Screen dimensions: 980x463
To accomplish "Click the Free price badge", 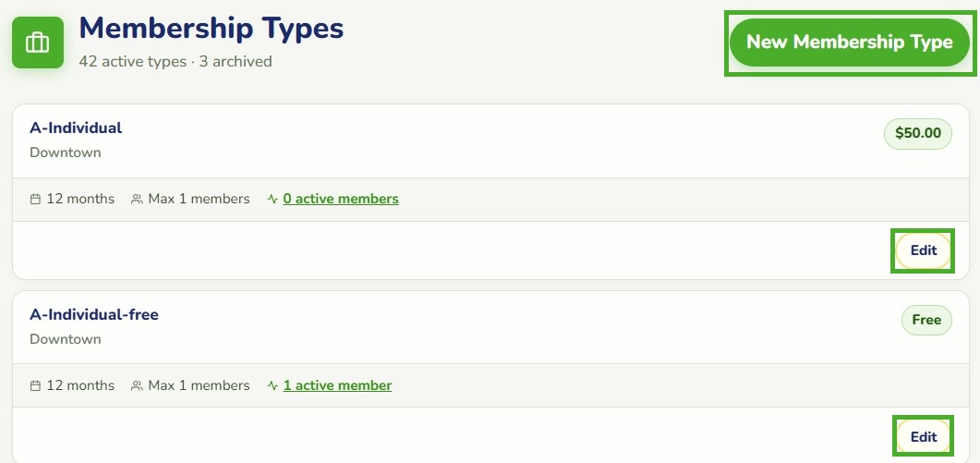I will pos(926,320).
